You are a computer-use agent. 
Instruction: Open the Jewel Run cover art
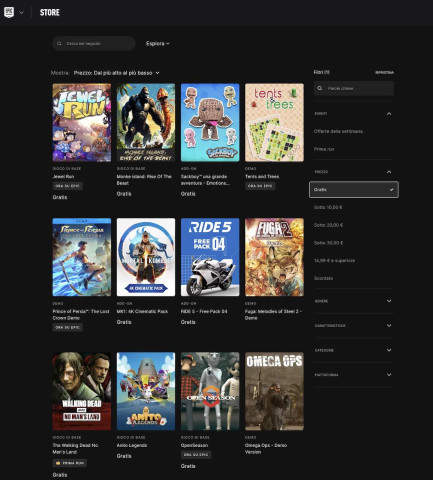tap(82, 122)
